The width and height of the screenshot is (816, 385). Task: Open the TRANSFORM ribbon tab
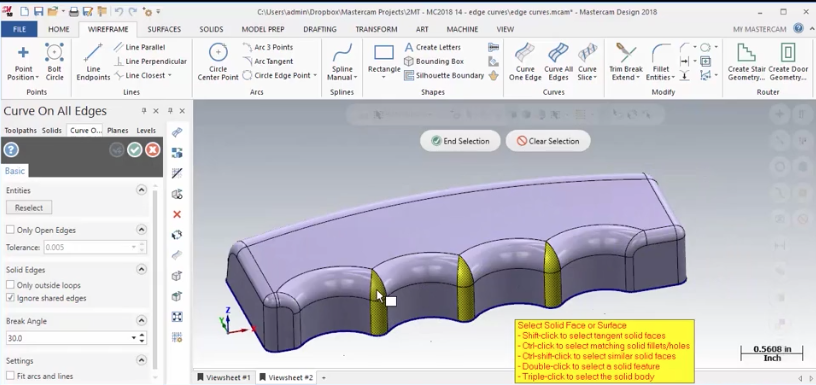376,29
